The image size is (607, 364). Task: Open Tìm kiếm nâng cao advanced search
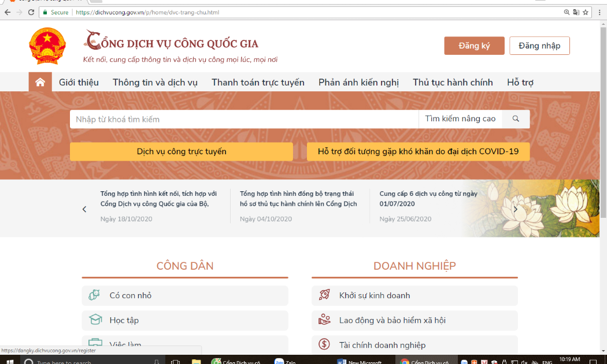(x=460, y=119)
